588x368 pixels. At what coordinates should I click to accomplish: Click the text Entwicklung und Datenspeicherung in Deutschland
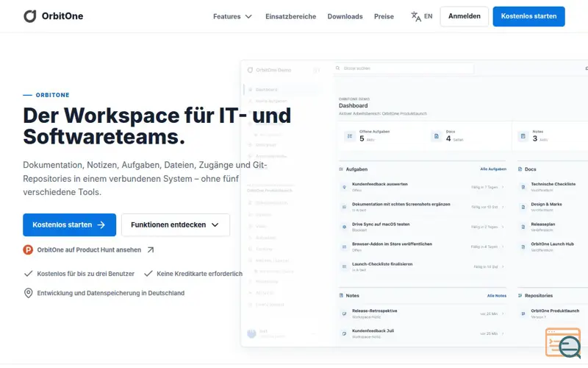point(111,293)
